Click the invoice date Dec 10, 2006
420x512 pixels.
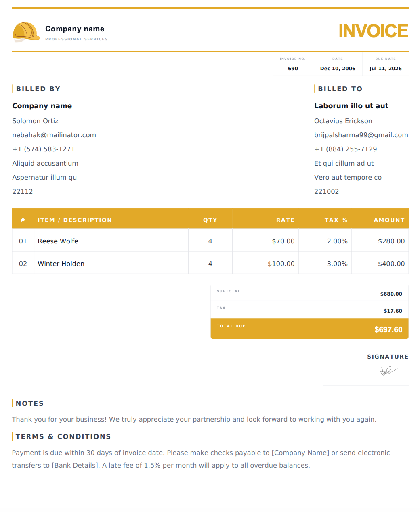point(338,69)
